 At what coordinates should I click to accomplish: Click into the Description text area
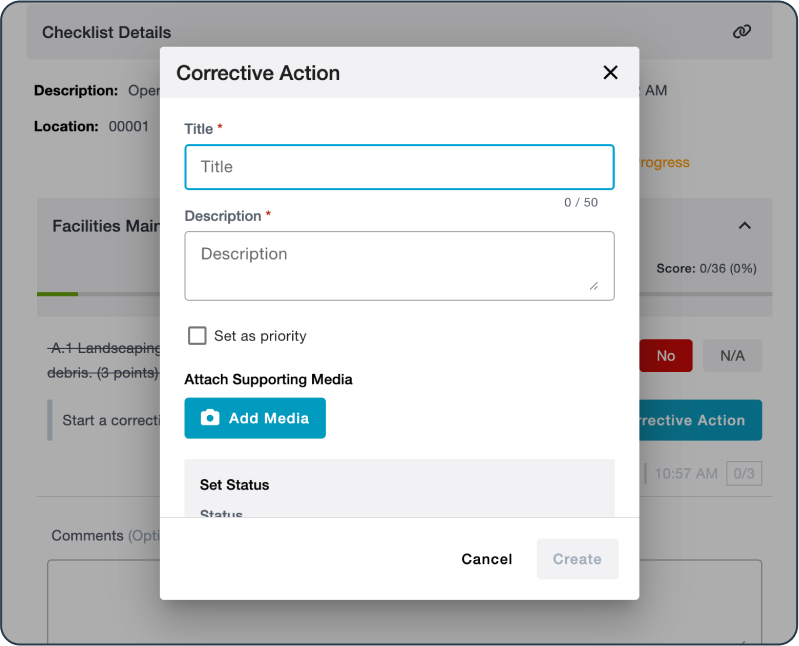point(399,265)
